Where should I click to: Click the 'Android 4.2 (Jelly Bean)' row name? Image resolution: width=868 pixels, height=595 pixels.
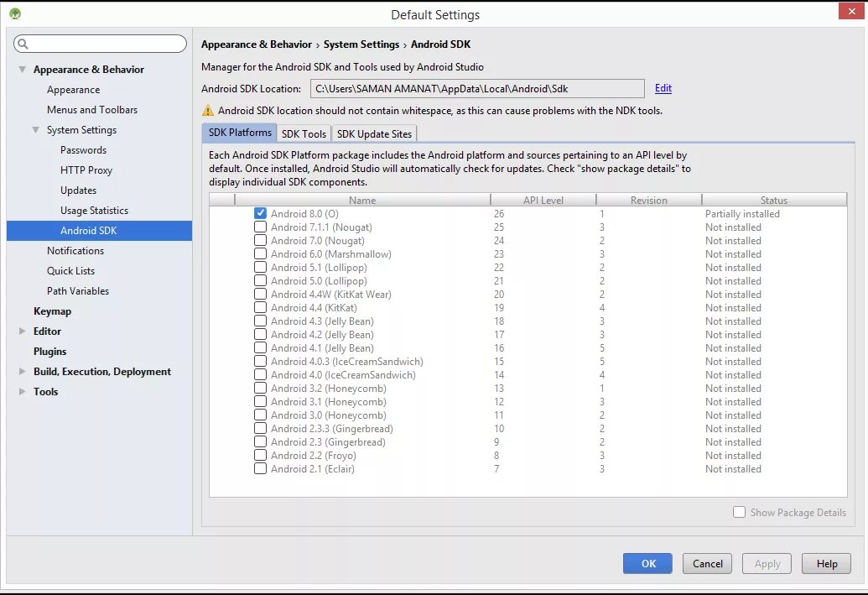[322, 335]
